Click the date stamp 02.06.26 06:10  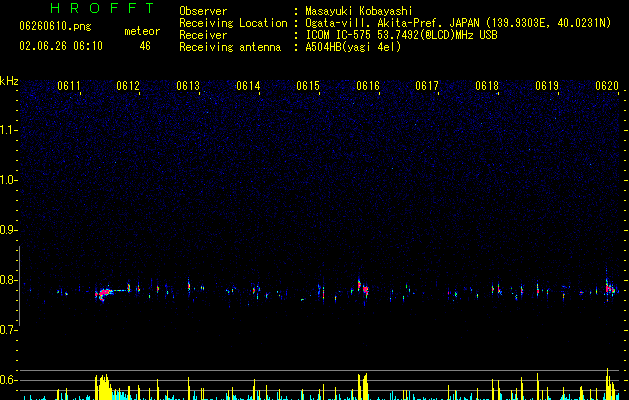(61, 46)
